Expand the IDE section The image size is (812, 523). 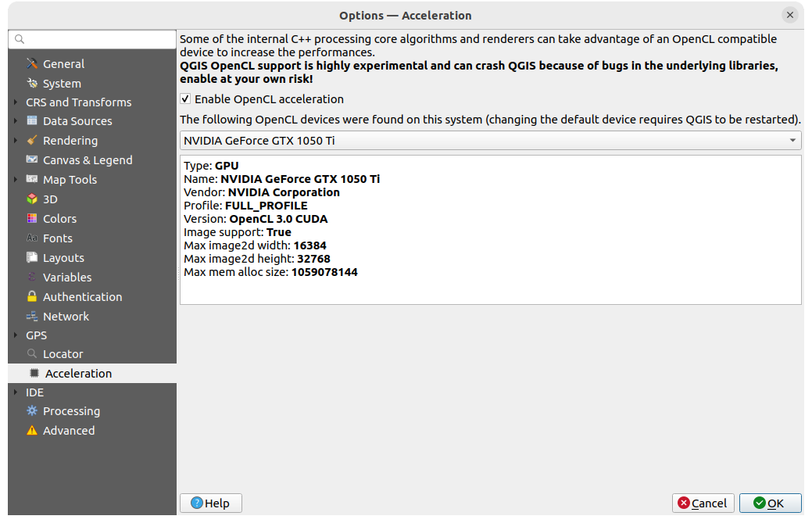(x=15, y=392)
